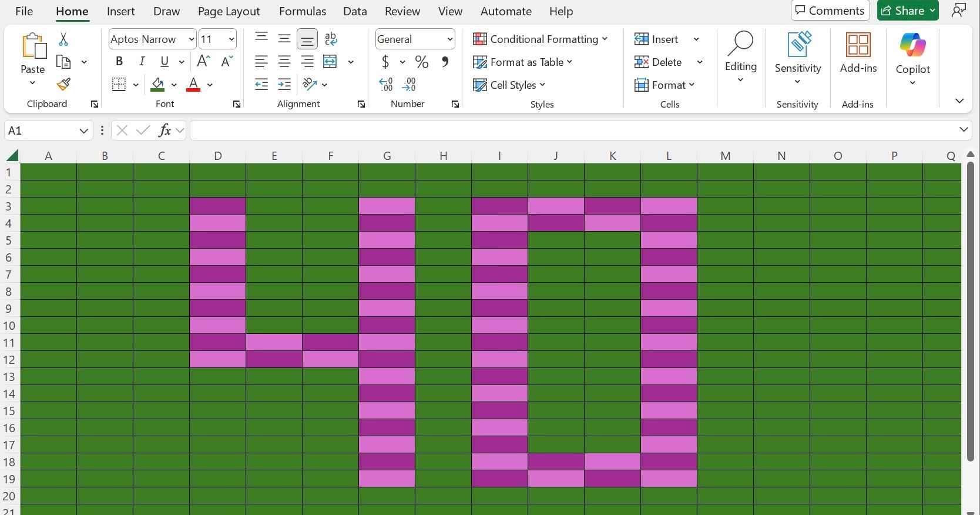Open Add-ins button
The width and height of the screenshot is (980, 515).
858,53
